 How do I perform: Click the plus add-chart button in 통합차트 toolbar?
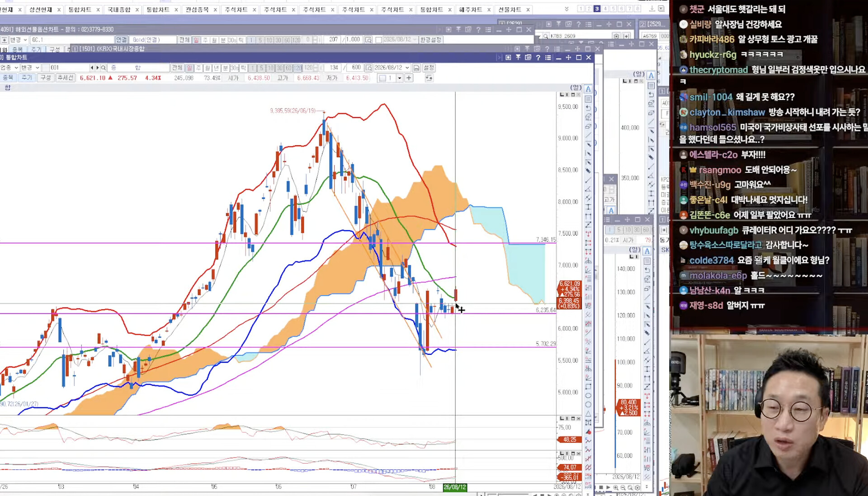[x=409, y=78]
